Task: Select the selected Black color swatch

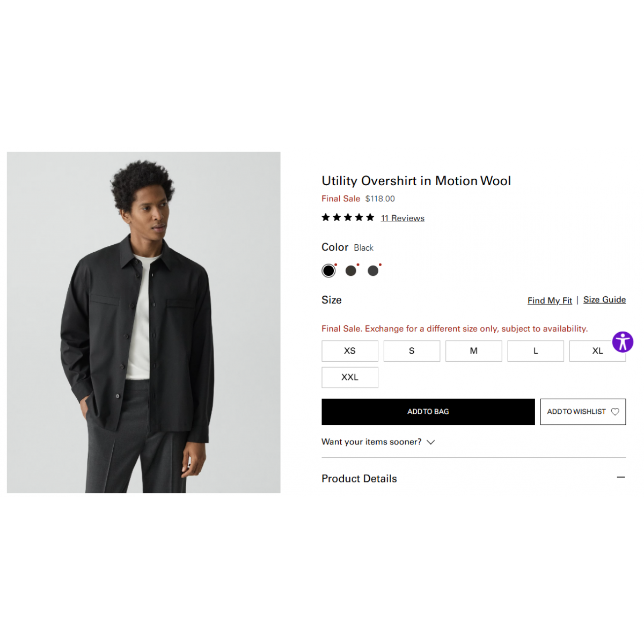Action: 328,270
